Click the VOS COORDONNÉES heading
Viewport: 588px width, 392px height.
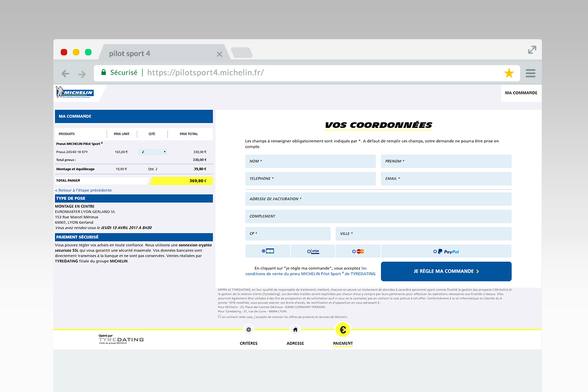pyautogui.click(x=378, y=125)
